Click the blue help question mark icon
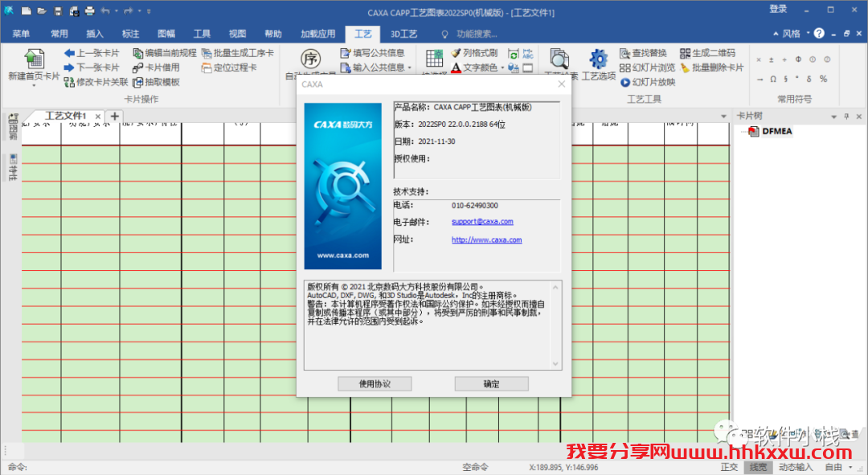 [x=819, y=33]
